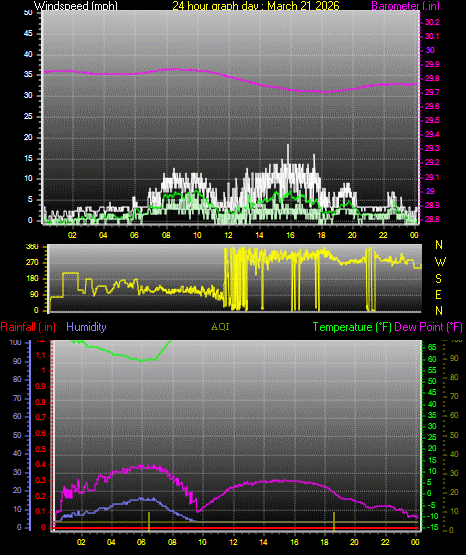Click the '02' hour label under the lower chart

(81, 542)
